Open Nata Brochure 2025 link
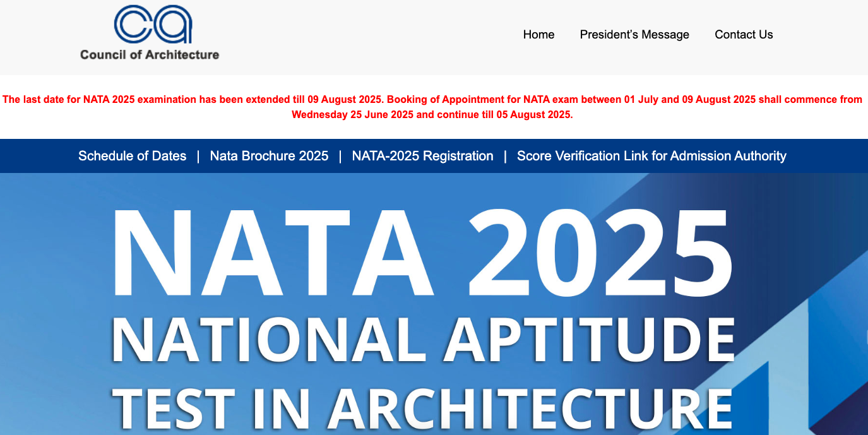The height and width of the screenshot is (435, 868). point(269,156)
